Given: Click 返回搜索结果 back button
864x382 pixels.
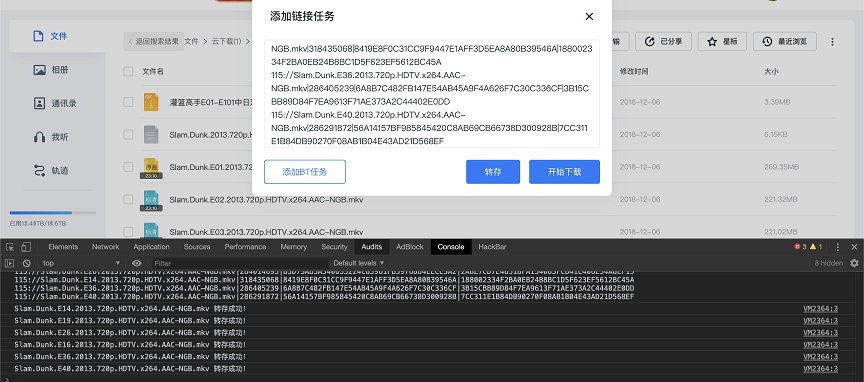Looking at the screenshot, I should coord(154,41).
